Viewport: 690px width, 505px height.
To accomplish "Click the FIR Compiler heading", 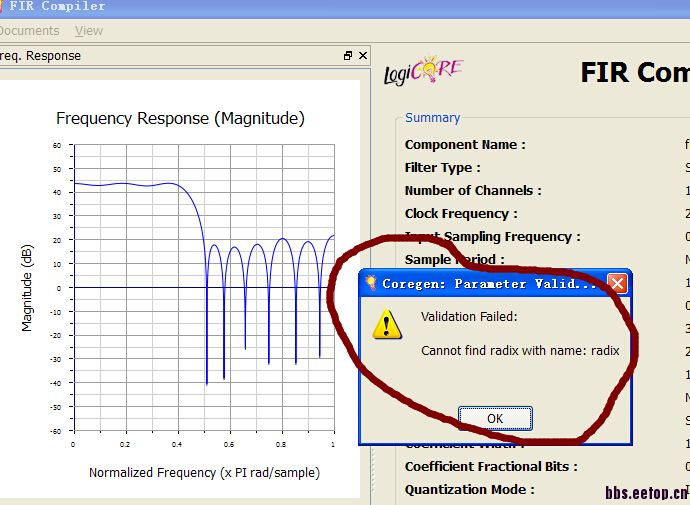I will [x=635, y=72].
